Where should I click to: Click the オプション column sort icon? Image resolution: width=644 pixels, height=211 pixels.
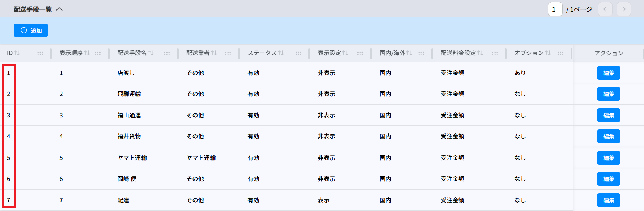(x=548, y=53)
